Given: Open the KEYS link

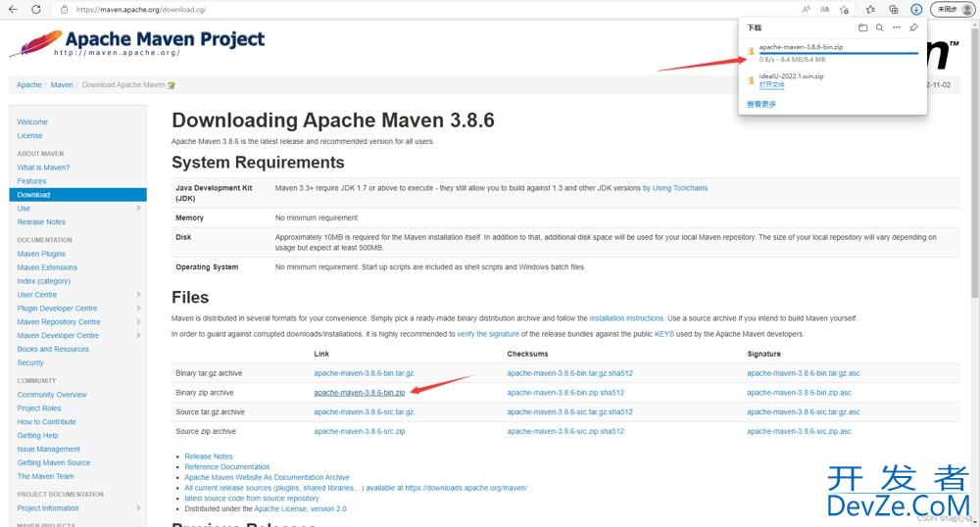Looking at the screenshot, I should [x=663, y=334].
